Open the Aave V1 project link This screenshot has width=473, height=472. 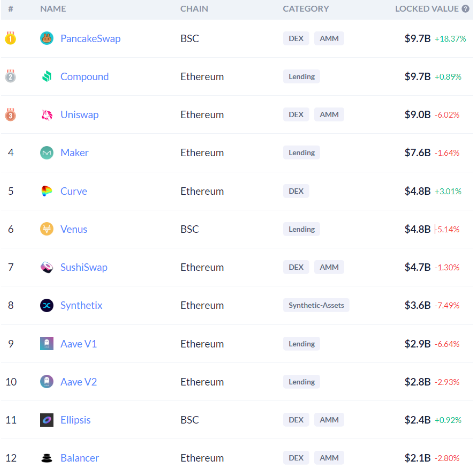click(78, 344)
